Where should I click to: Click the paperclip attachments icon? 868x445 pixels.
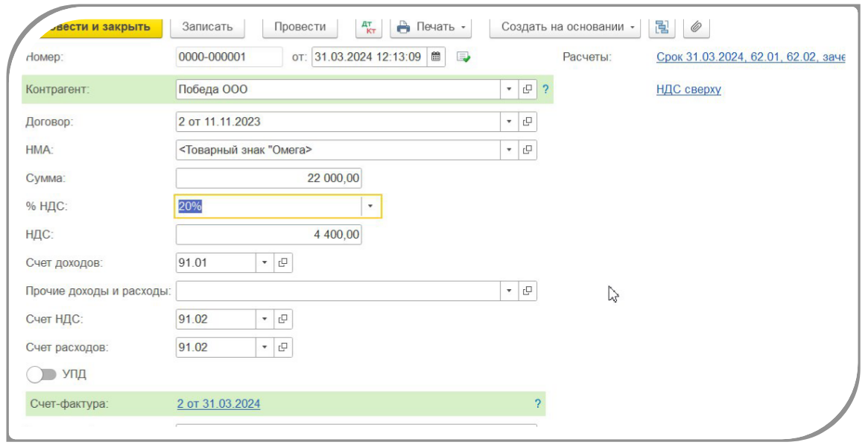pyautogui.click(x=697, y=27)
